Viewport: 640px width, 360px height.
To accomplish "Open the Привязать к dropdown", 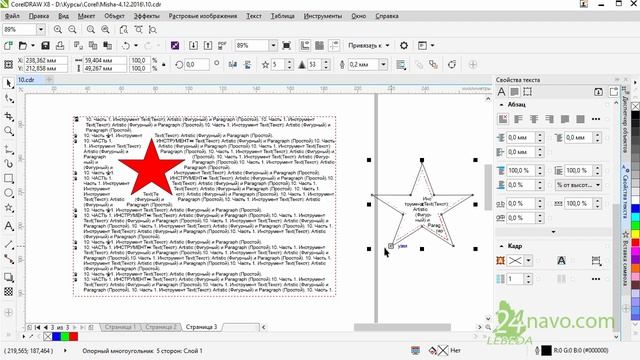I will pos(369,46).
